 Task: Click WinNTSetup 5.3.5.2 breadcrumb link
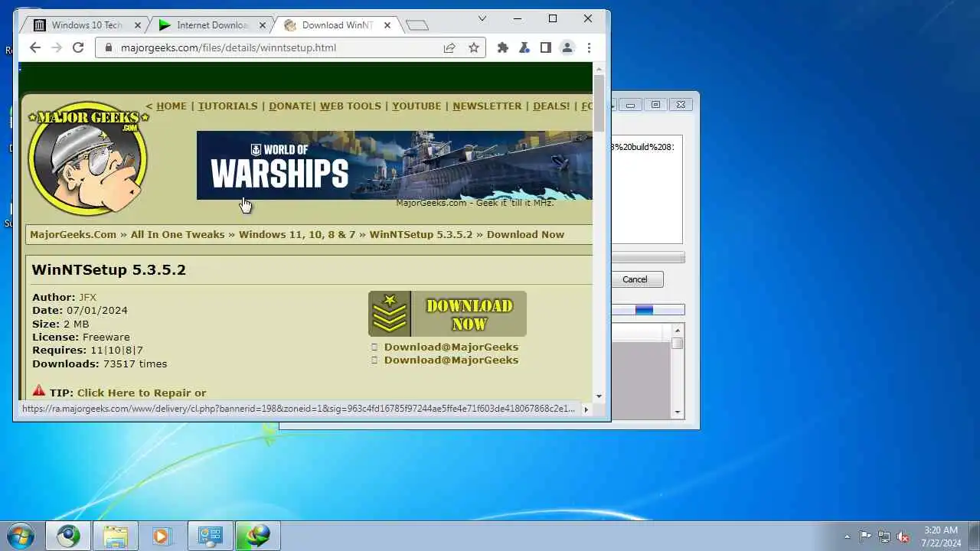tap(421, 234)
